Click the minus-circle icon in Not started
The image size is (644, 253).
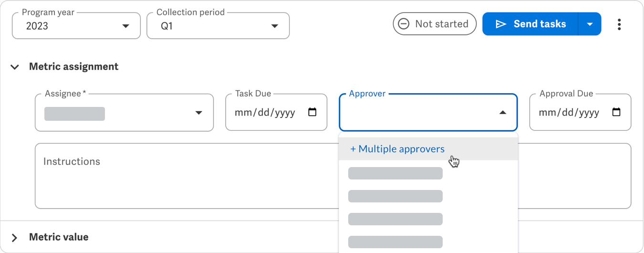pyautogui.click(x=404, y=24)
